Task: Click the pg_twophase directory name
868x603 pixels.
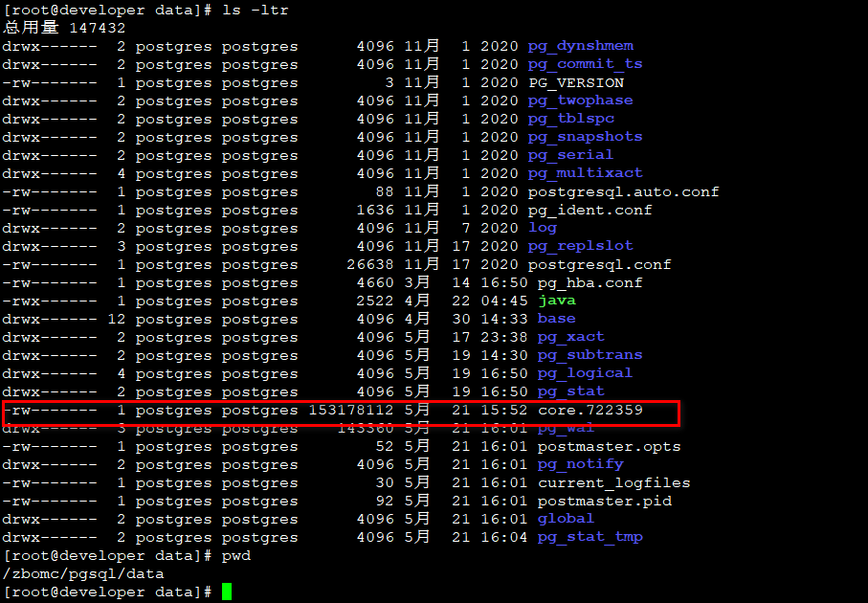Action: 580,100
